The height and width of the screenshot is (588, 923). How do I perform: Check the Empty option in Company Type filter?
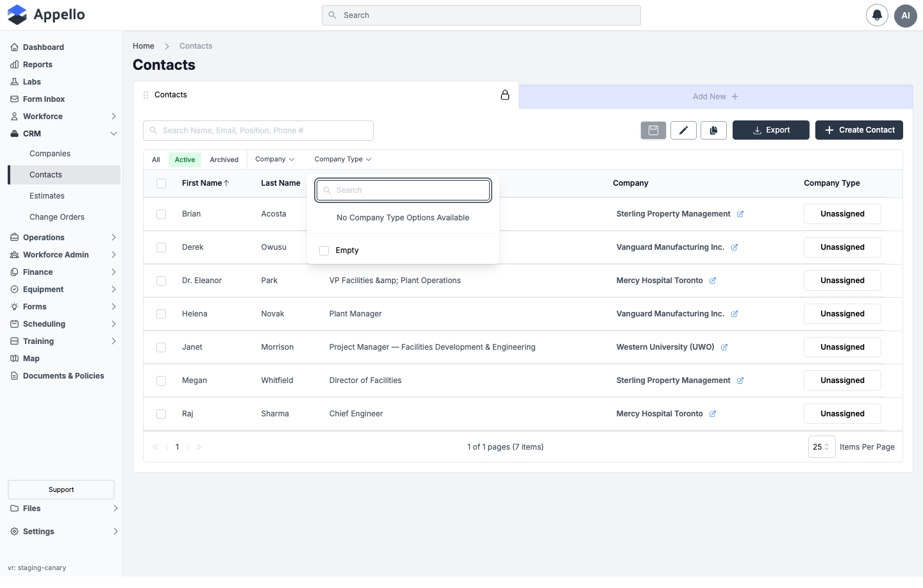tap(324, 250)
